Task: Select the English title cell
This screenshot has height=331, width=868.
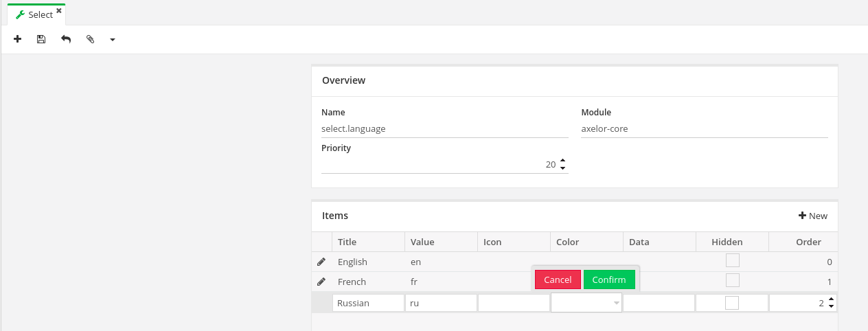Action: (x=369, y=262)
